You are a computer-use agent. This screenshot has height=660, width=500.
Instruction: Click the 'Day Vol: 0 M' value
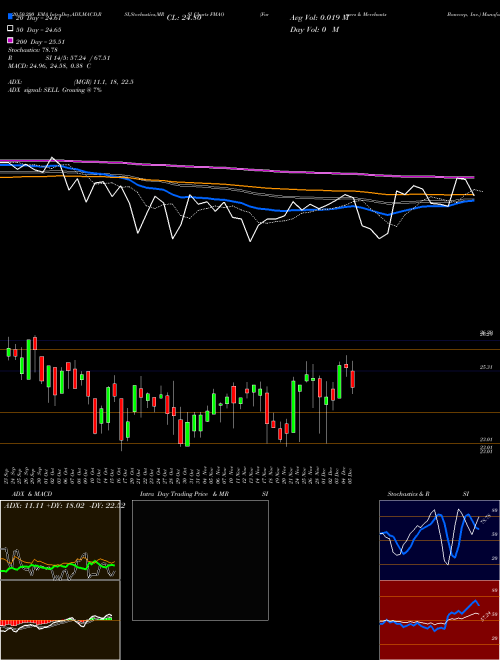(x=314, y=30)
